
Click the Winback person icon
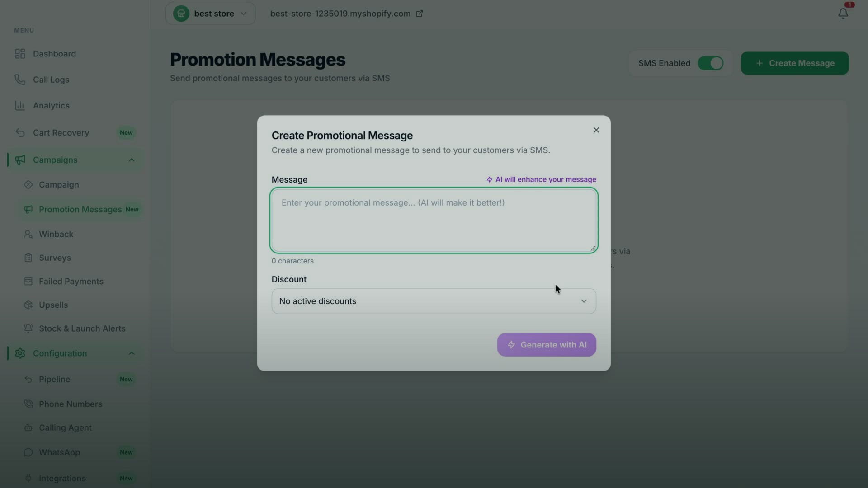28,234
